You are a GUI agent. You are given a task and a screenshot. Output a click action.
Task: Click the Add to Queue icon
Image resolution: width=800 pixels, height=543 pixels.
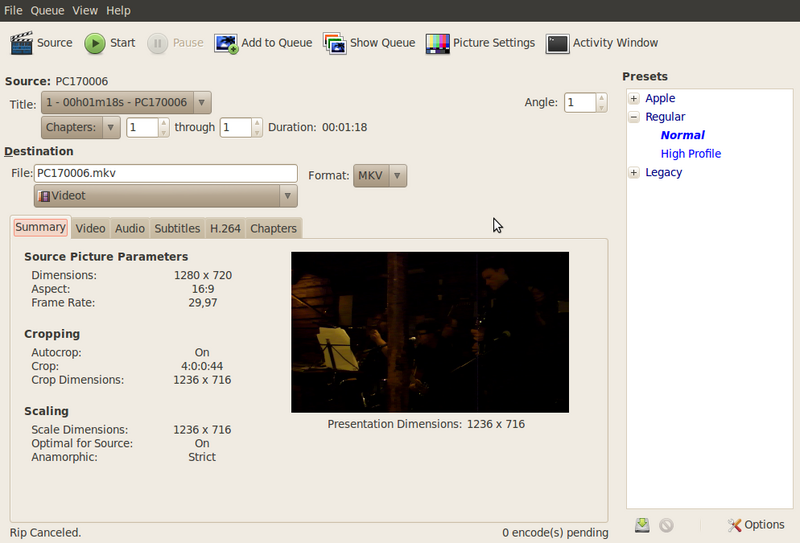[x=226, y=43]
